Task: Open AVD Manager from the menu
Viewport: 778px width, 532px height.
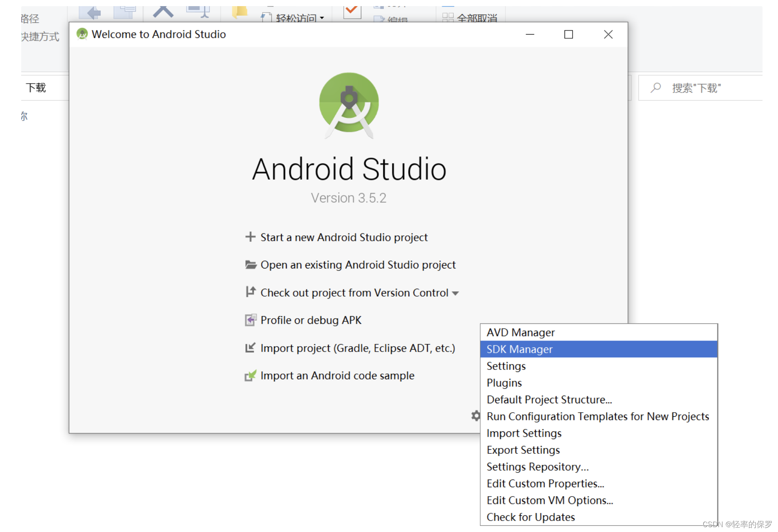Action: point(598,332)
